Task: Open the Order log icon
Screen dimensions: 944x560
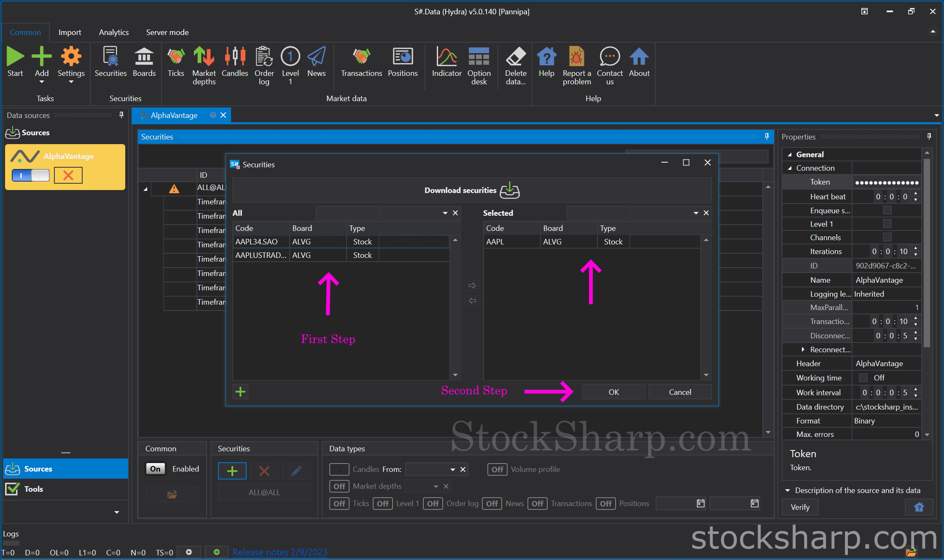Action: pyautogui.click(x=264, y=56)
